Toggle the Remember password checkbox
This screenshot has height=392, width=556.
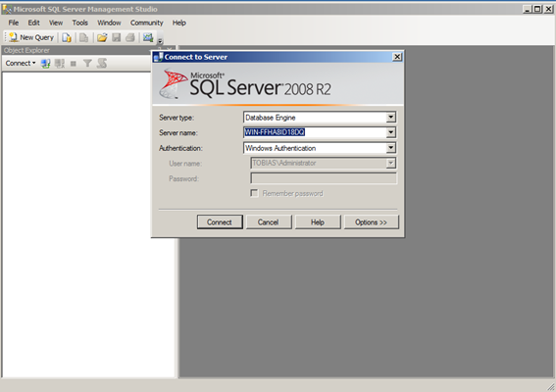pos(254,193)
